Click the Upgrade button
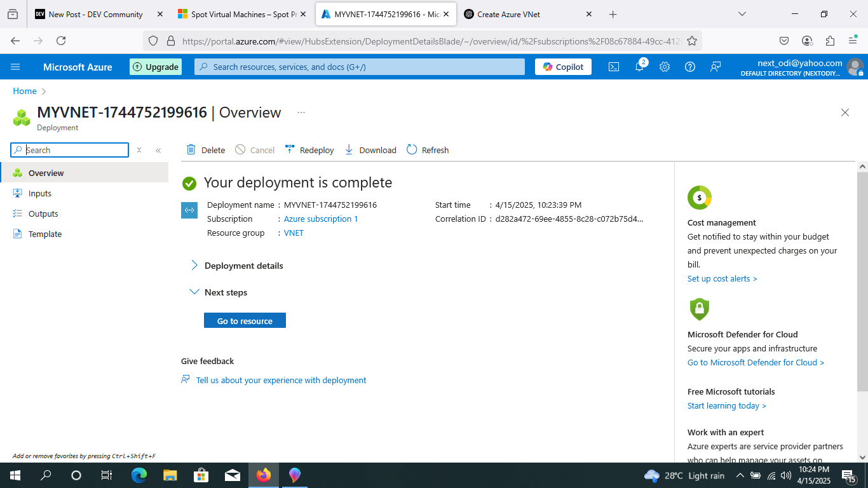868x488 pixels. [156, 67]
